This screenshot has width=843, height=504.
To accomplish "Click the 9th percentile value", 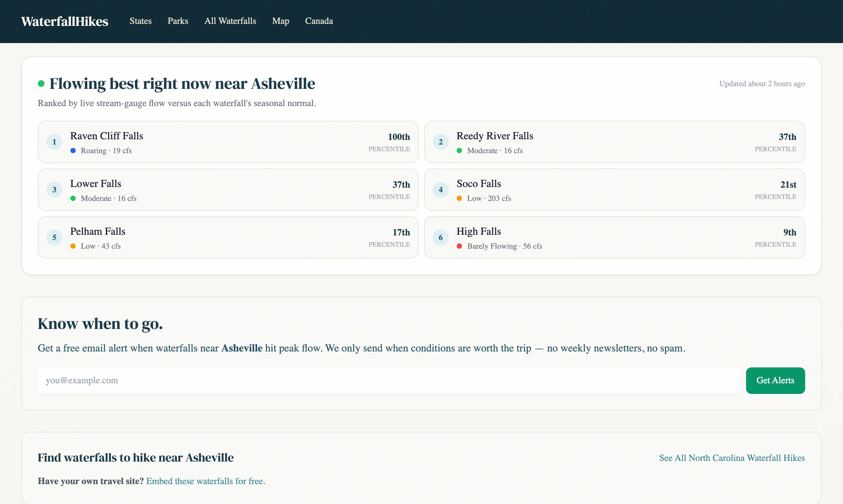I will point(790,232).
